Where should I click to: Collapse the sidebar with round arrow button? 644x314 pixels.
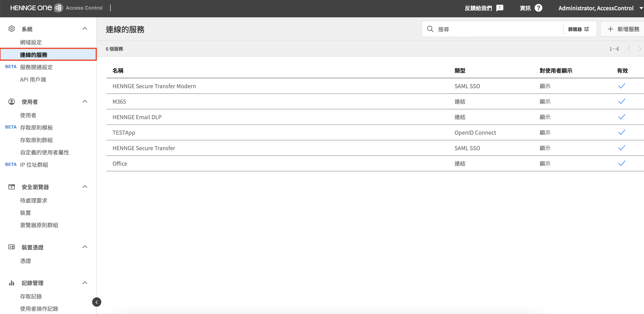point(96,302)
